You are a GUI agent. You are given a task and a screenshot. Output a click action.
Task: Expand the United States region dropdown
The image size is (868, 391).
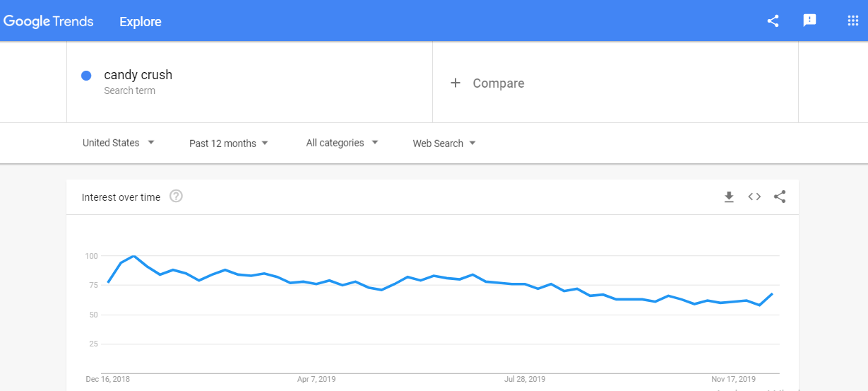pos(118,143)
